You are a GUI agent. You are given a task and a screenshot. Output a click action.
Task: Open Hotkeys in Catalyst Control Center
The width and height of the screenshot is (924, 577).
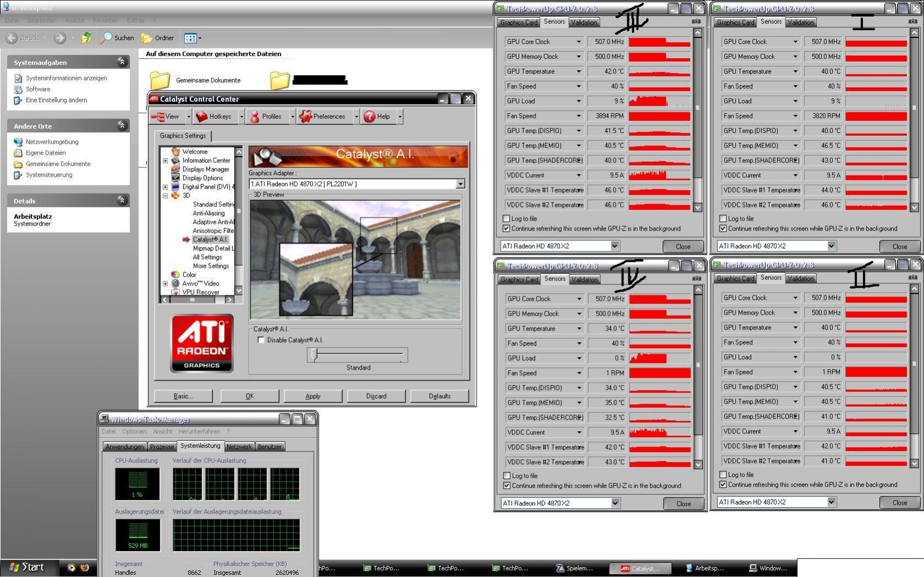(214, 117)
